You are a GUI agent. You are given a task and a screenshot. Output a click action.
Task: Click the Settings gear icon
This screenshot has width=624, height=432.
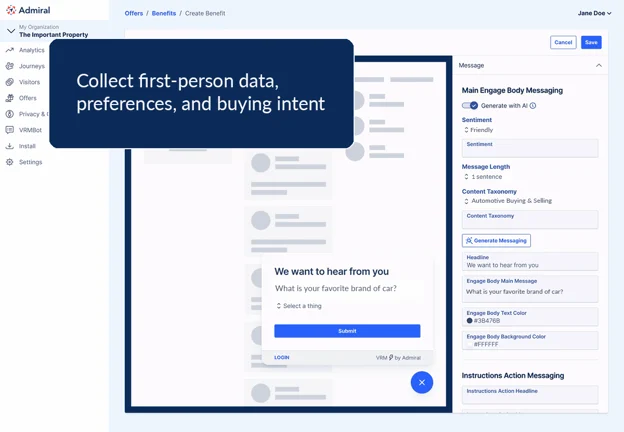pyautogui.click(x=10, y=162)
